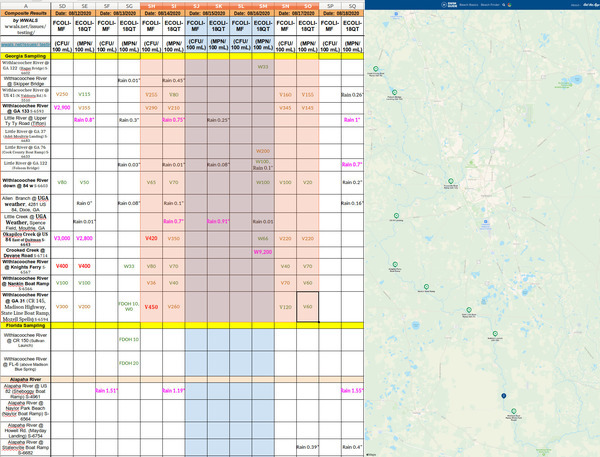Select highlighted column header SO
Screen dimensions: 600x457
point(308,6)
